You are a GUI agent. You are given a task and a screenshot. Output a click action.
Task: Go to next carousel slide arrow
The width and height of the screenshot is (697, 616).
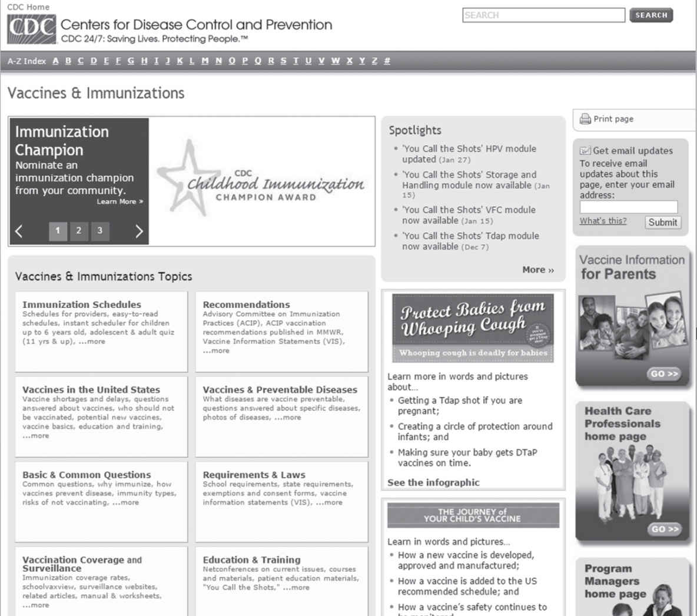(139, 231)
